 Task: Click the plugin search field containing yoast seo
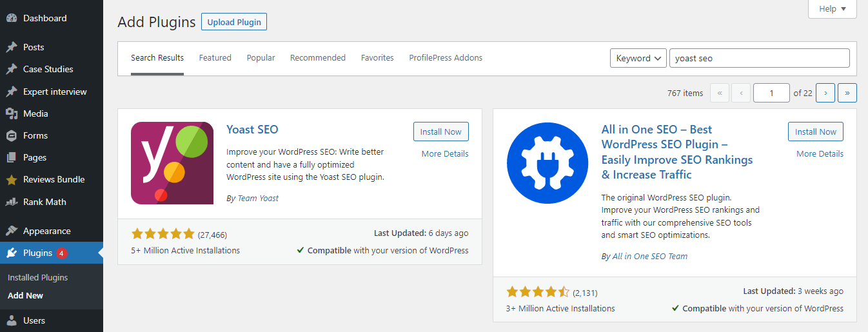(x=760, y=58)
